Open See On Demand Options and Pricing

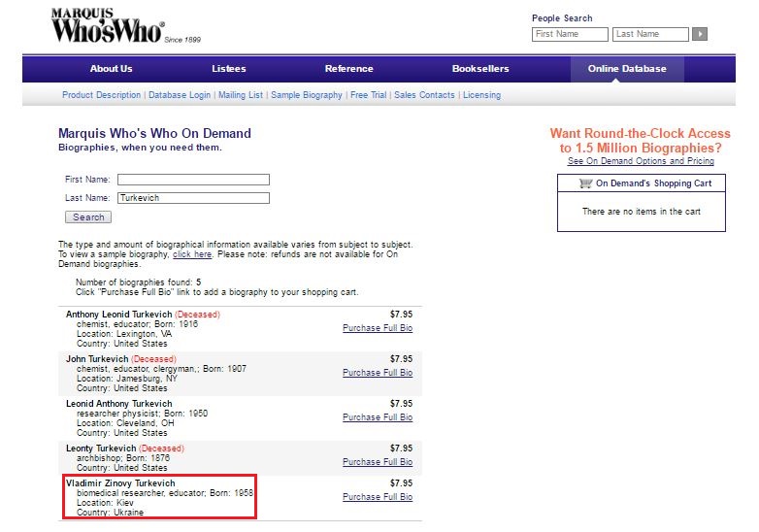[x=641, y=161]
